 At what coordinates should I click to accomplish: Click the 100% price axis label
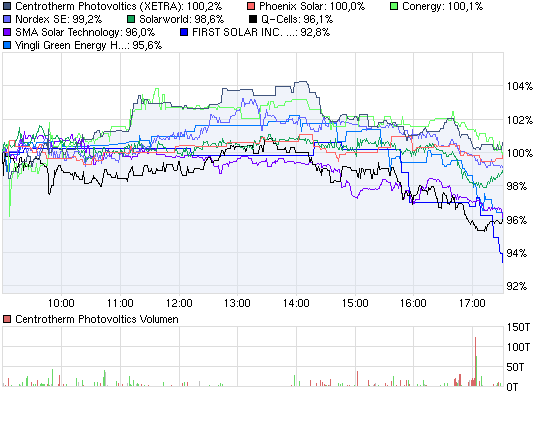pyautogui.click(x=520, y=153)
